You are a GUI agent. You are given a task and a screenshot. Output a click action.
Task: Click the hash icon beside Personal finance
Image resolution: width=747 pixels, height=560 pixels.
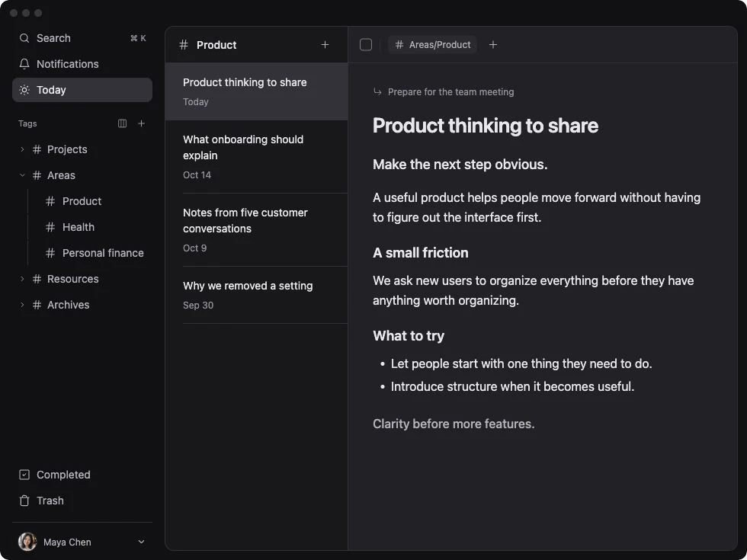click(50, 253)
